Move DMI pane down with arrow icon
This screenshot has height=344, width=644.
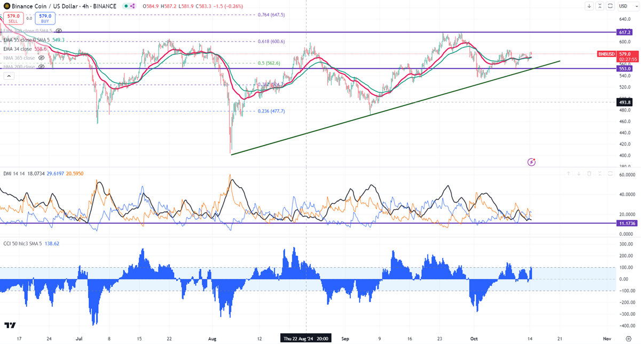(579, 173)
